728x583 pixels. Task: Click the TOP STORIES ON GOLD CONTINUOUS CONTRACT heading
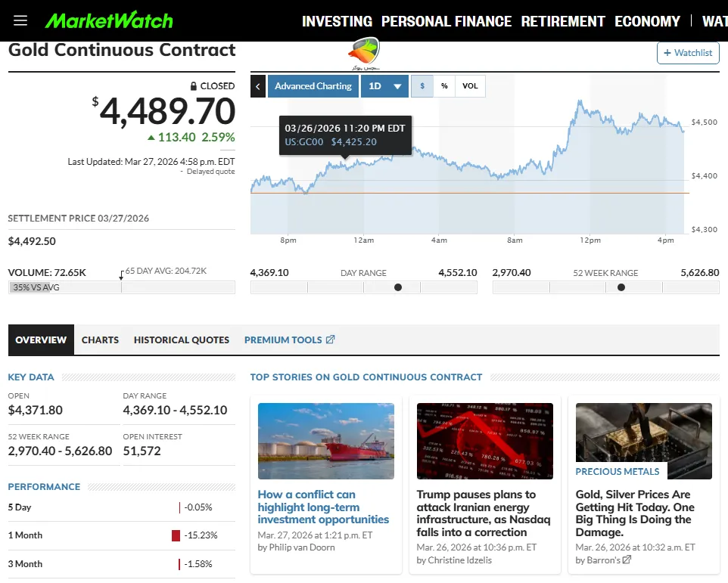(x=366, y=377)
